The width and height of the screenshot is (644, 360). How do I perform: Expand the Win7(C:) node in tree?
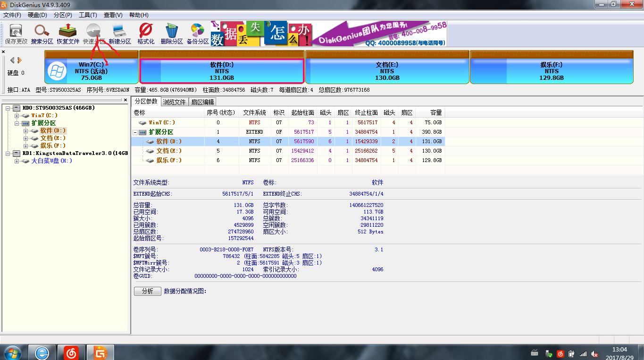pyautogui.click(x=17, y=116)
